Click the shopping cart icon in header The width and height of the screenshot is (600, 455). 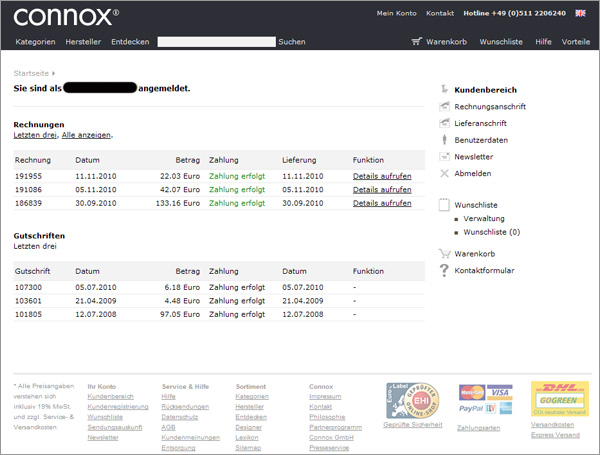[x=417, y=41]
